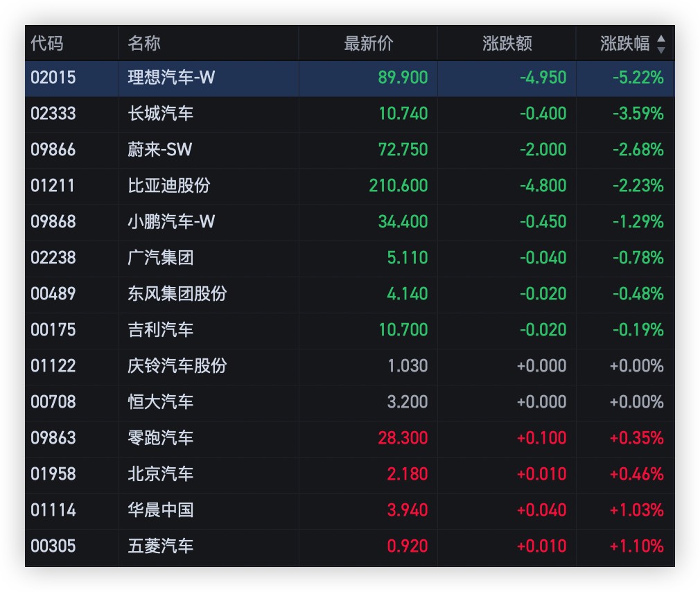
Task: Click the 代码 column header
Action: tap(47, 44)
